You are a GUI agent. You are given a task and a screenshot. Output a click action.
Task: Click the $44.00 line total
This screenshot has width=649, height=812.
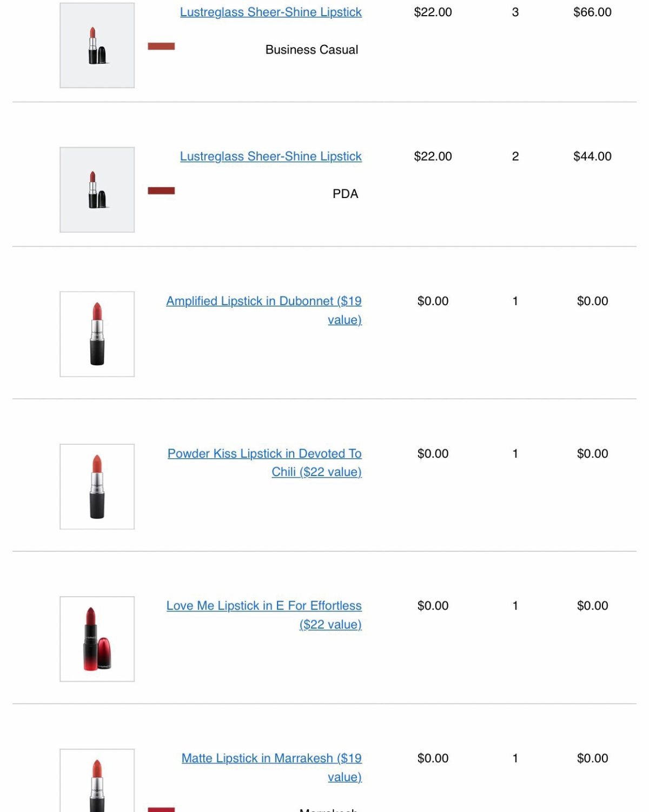coord(592,156)
